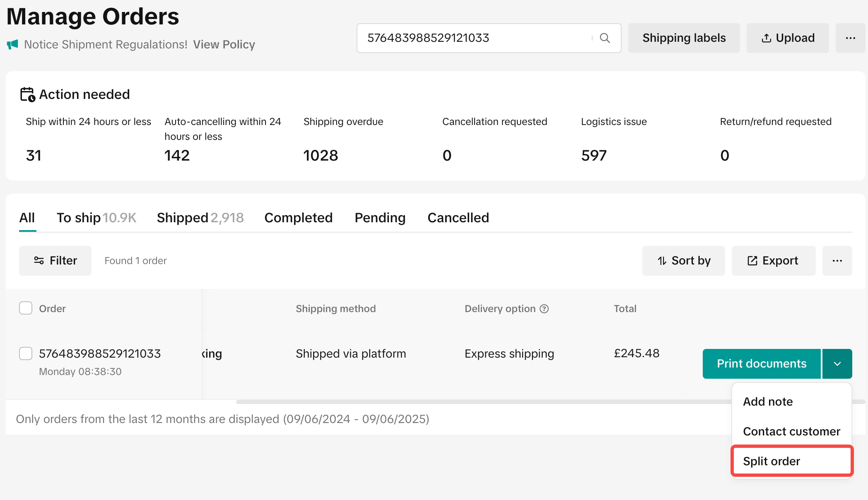The width and height of the screenshot is (868, 500).
Task: Click the Action needed calendar icon
Action: coord(28,94)
